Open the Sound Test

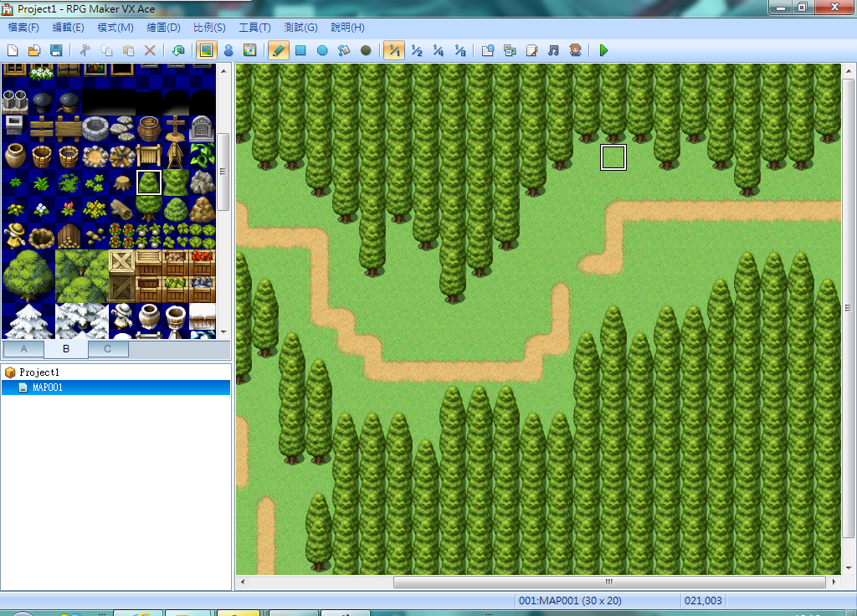click(553, 51)
